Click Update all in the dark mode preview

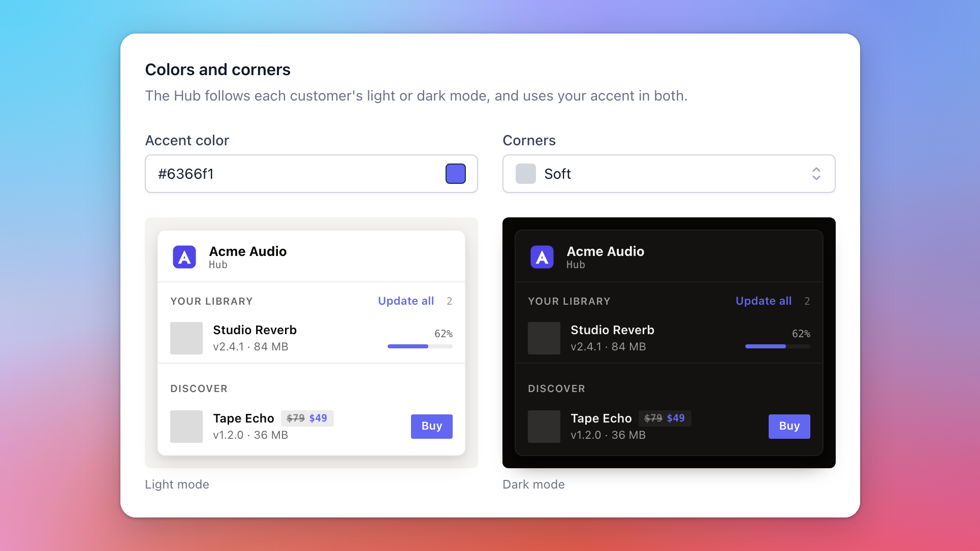764,301
